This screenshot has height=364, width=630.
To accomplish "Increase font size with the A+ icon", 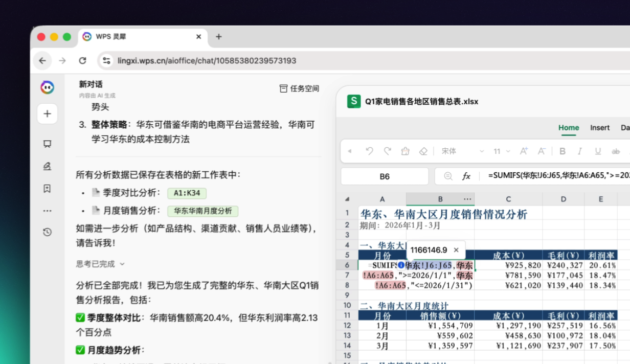I will 524,151.
